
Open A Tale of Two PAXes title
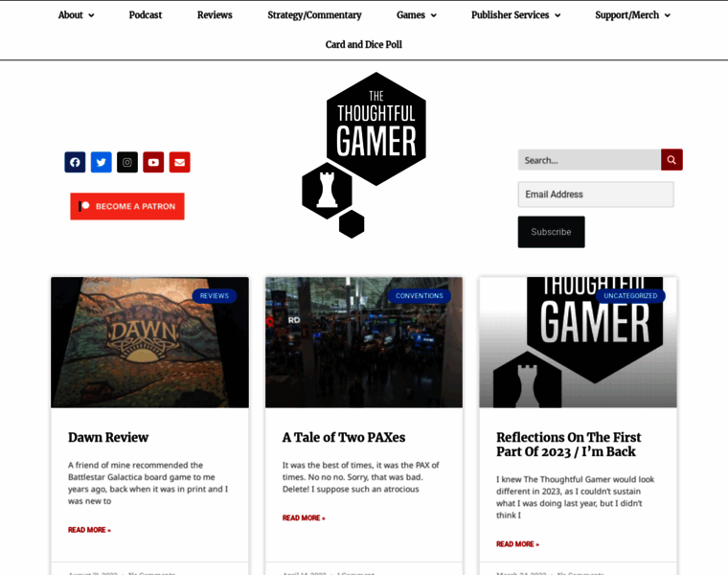coord(344,438)
